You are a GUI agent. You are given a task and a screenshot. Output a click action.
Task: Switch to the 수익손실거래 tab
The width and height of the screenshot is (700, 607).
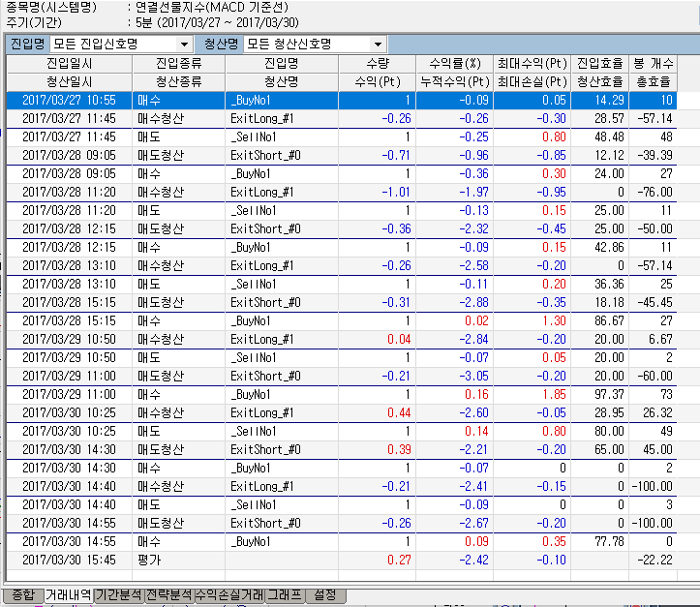[x=229, y=595]
